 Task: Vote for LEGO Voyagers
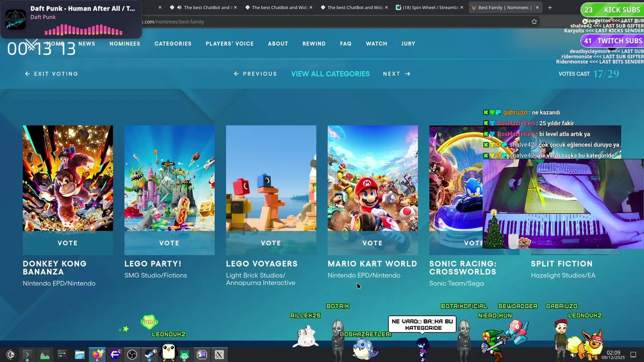coord(271,243)
